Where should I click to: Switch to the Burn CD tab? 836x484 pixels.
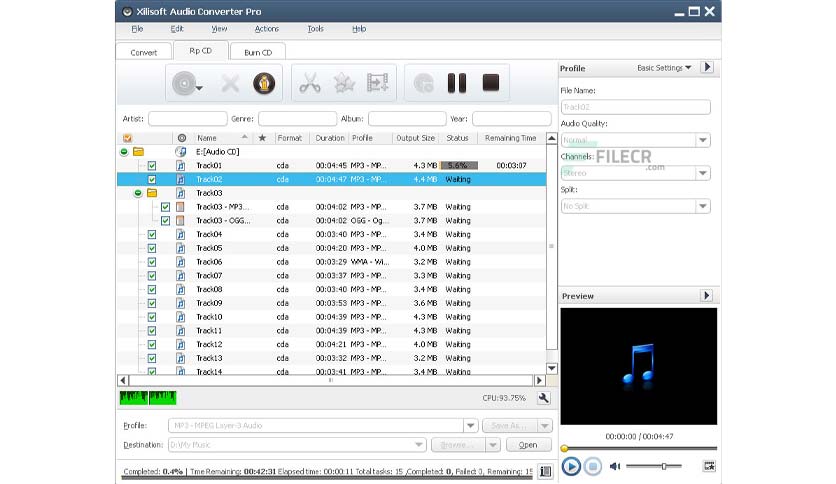(258, 52)
